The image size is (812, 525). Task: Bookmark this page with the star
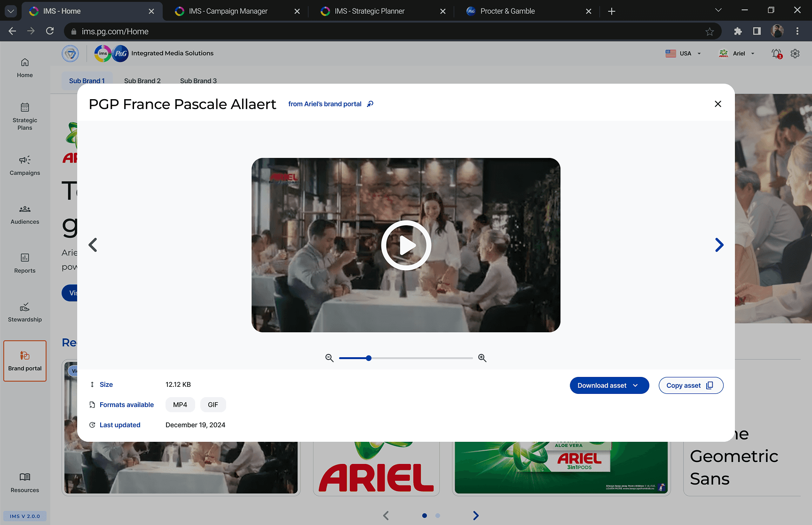point(710,31)
